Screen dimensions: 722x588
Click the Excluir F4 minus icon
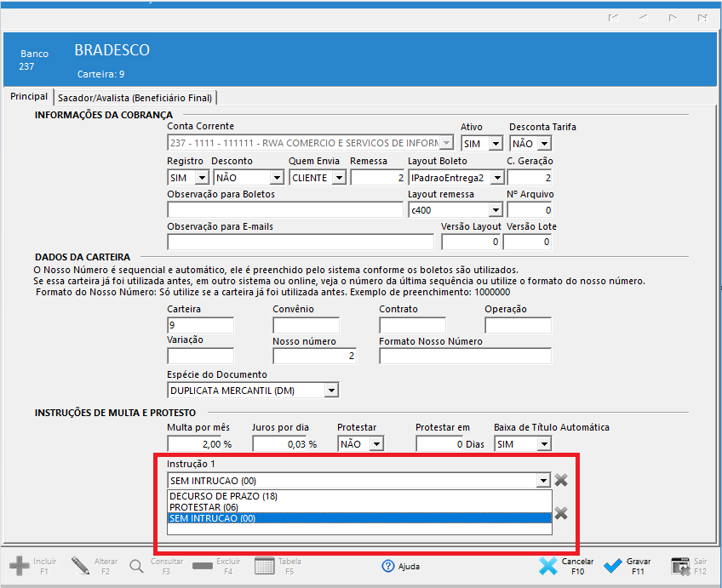point(202,567)
